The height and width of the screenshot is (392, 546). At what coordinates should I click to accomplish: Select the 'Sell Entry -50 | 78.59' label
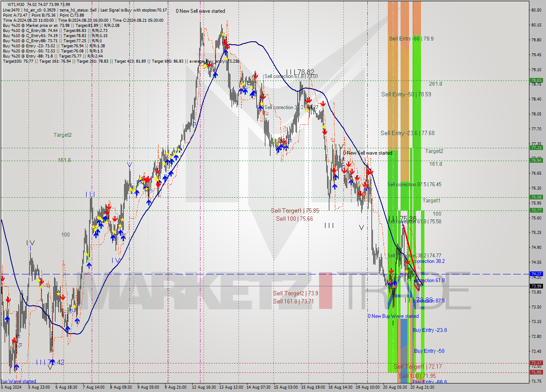click(406, 95)
